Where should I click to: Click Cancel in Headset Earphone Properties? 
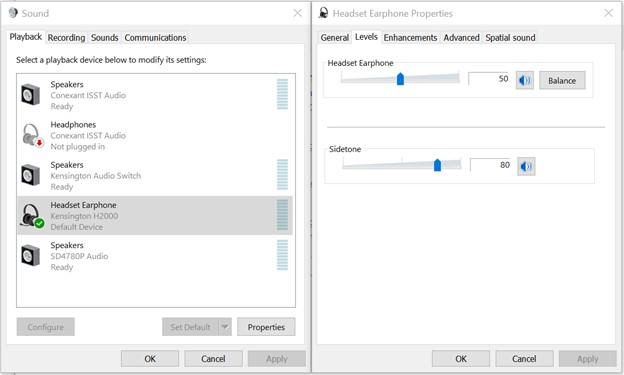click(524, 359)
